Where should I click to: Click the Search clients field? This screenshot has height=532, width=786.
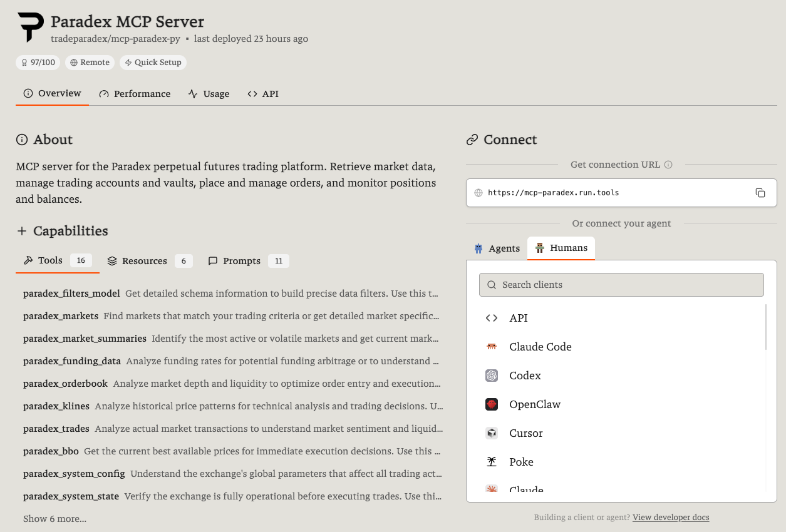(x=621, y=285)
